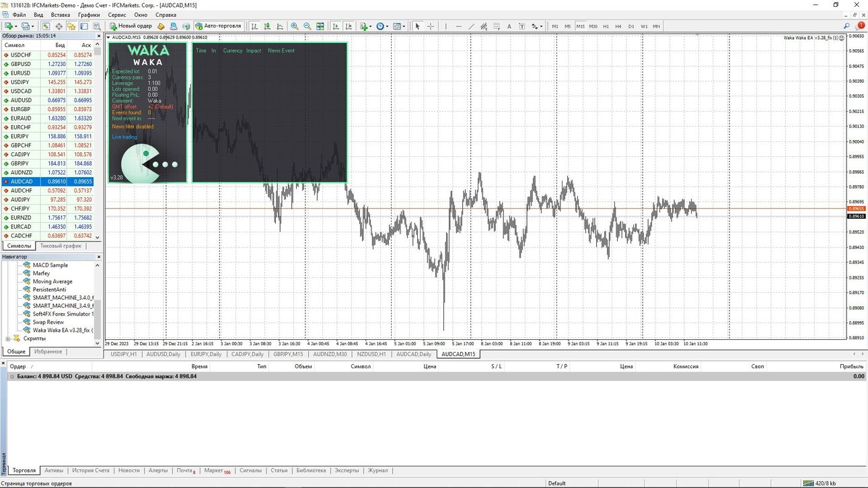Open the Избранное navigator tab
This screenshot has height=488, width=868.
point(48,351)
